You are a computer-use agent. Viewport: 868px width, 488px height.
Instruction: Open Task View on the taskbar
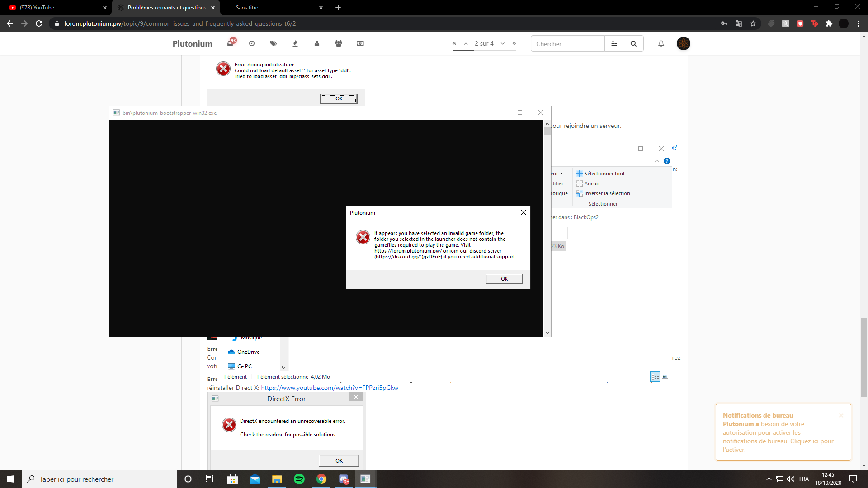click(210, 479)
